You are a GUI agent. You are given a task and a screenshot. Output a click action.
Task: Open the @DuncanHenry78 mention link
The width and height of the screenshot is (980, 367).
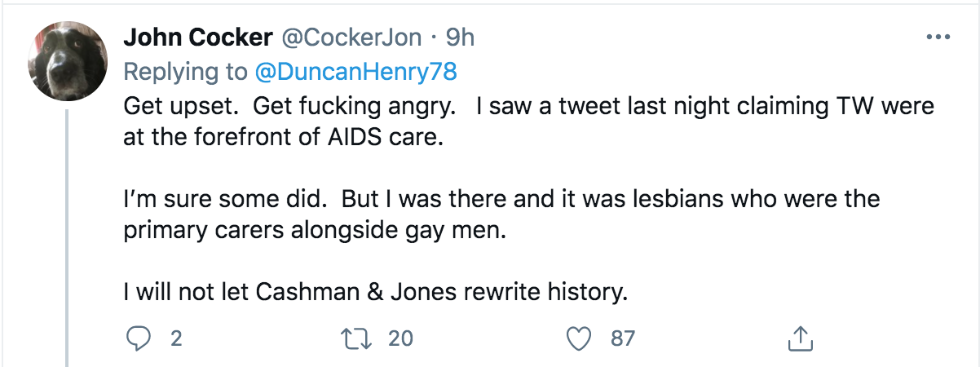pyautogui.click(x=355, y=72)
